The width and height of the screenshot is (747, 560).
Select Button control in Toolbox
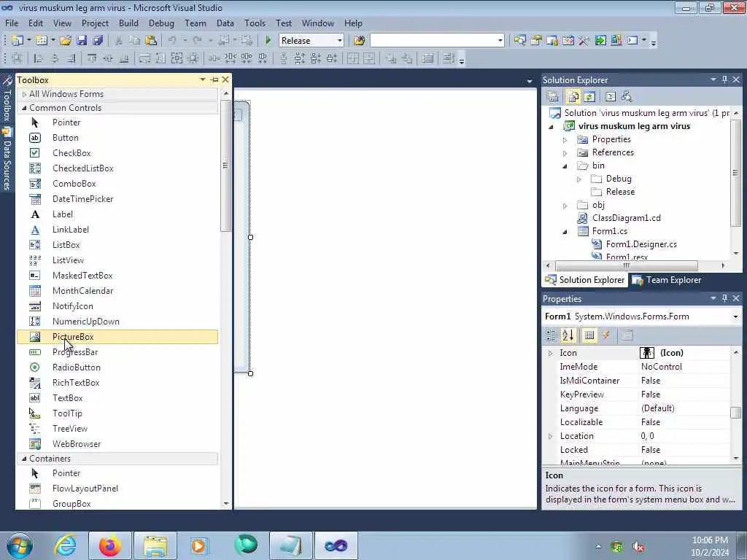[x=117, y=138]
